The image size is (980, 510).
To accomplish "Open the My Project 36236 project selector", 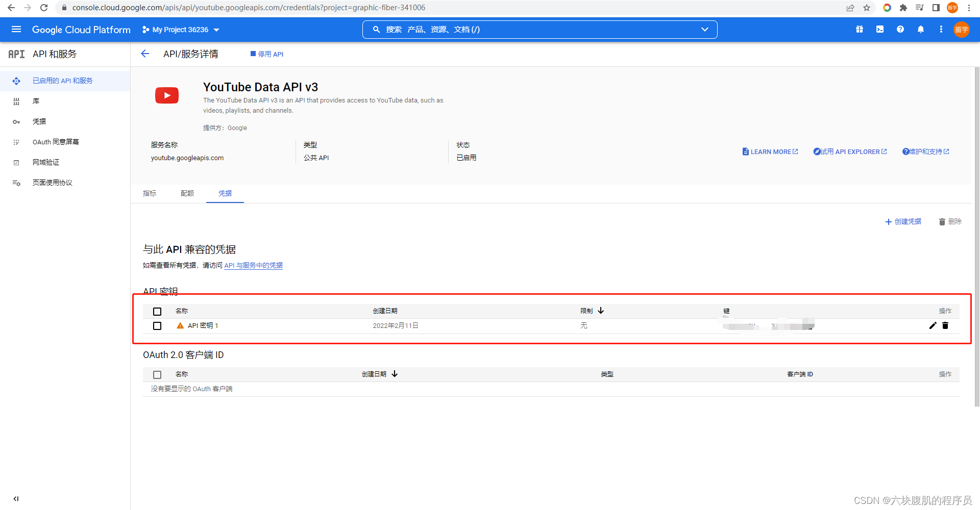I will pos(181,30).
